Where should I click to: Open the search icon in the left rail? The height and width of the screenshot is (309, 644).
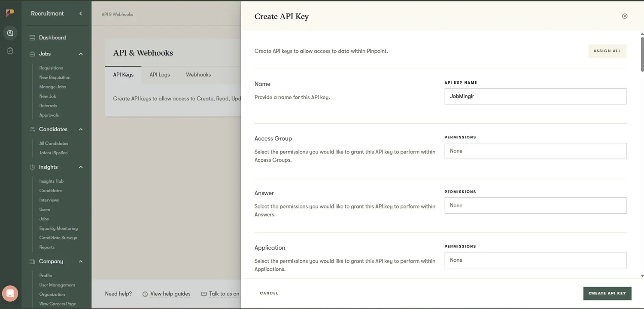9,33
